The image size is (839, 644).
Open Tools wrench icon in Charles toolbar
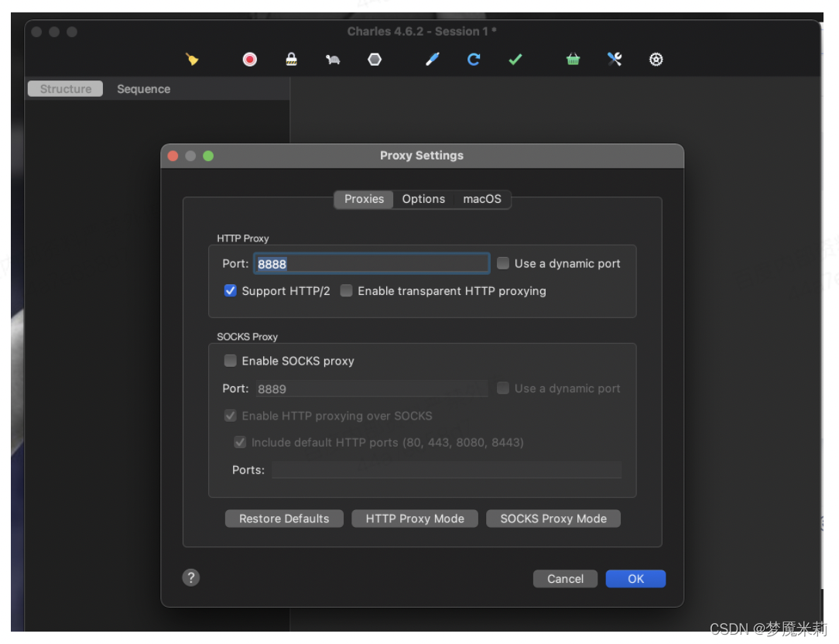615,59
